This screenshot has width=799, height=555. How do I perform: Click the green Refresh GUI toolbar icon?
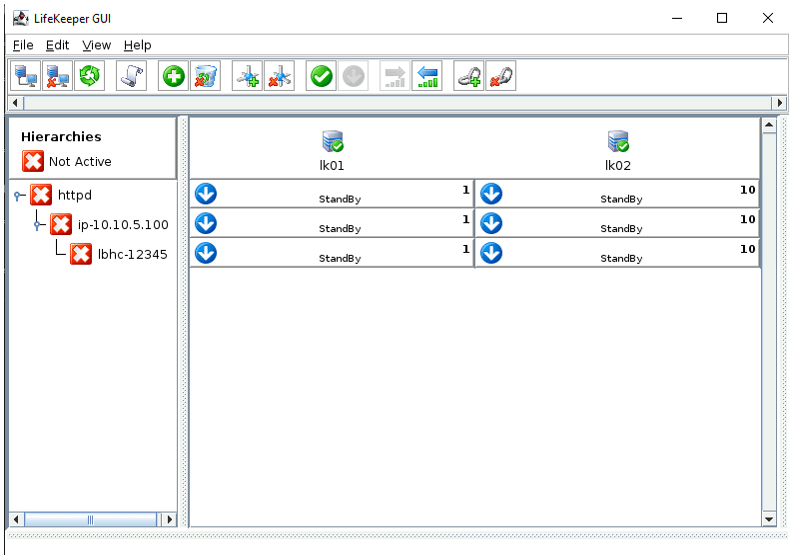[x=89, y=76]
